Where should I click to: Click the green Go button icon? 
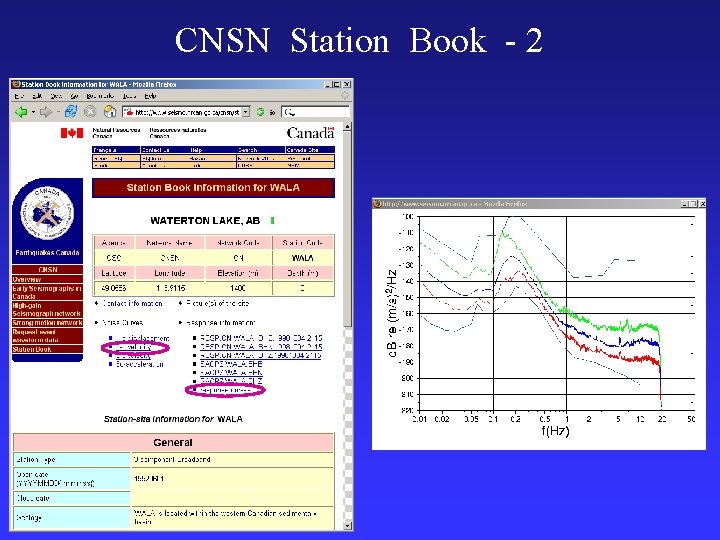260,112
